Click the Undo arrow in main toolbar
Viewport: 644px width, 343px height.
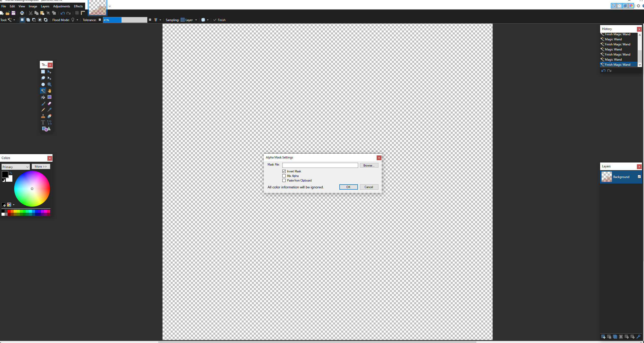62,13
